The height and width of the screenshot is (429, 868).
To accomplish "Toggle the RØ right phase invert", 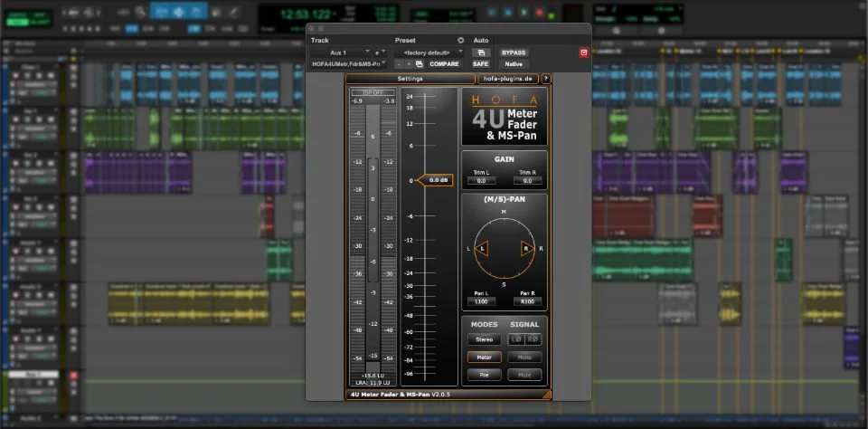I will (x=533, y=339).
